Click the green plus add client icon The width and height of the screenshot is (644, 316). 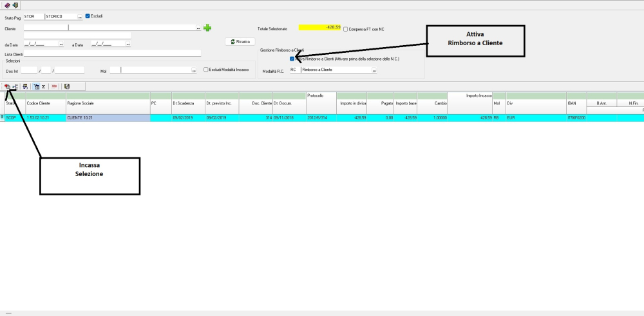point(207,28)
